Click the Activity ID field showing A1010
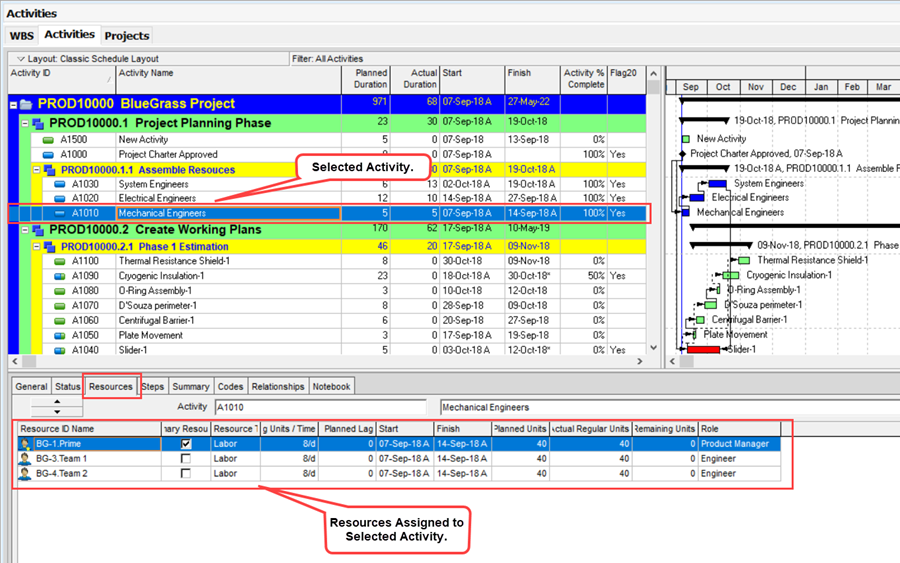 (x=320, y=407)
